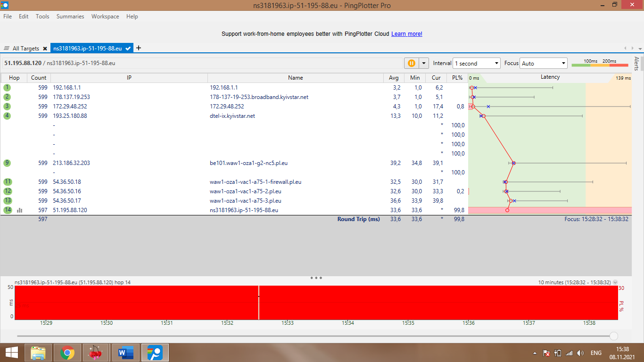The width and height of the screenshot is (644, 362).
Task: Close the All Targets tab
Action: (x=45, y=48)
